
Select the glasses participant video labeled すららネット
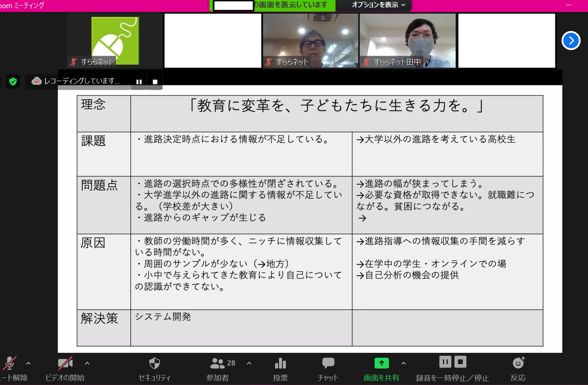coord(310,40)
